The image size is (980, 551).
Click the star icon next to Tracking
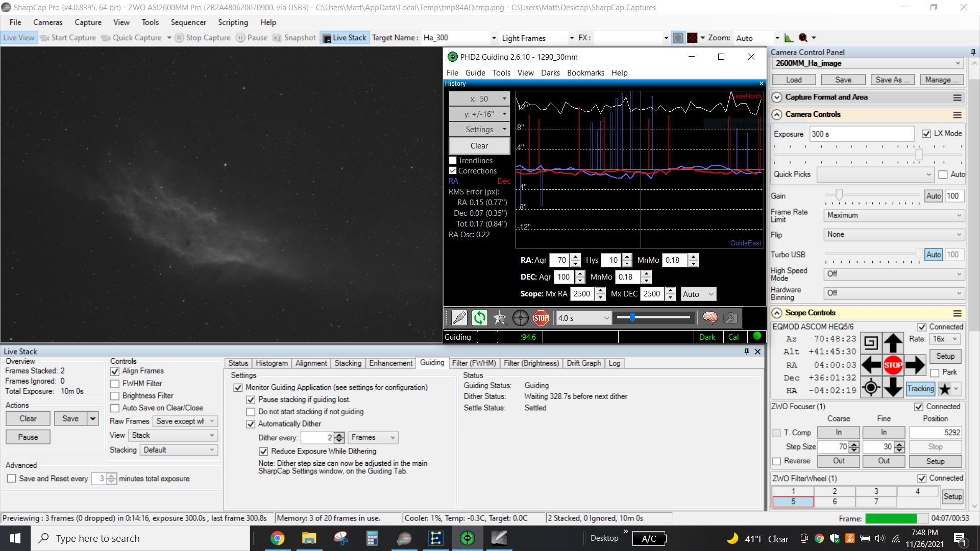945,389
